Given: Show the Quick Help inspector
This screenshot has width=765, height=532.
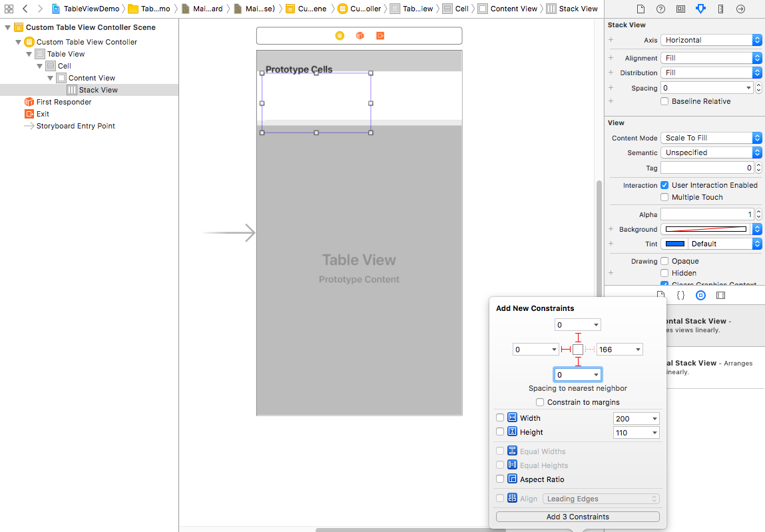Looking at the screenshot, I should (660, 9).
